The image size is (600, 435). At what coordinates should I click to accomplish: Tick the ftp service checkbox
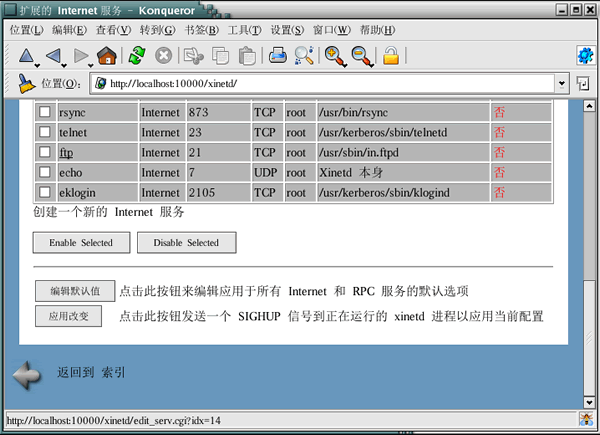pos(45,152)
